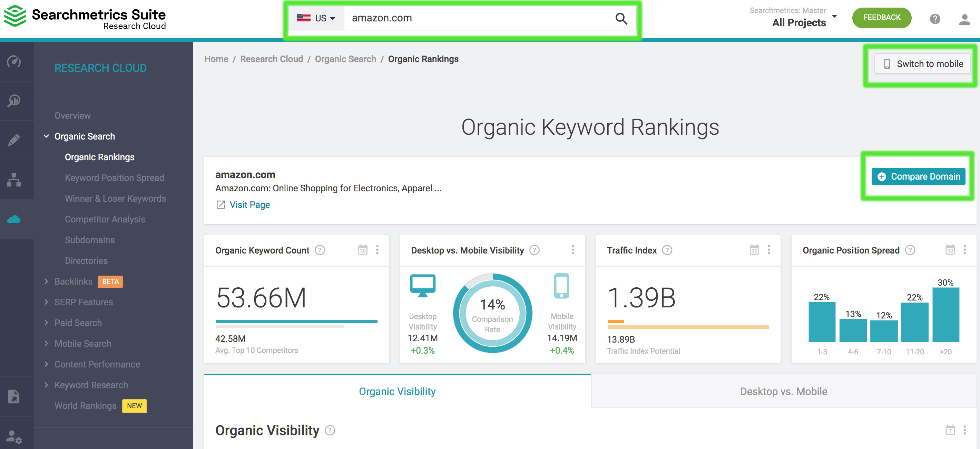Click the Compare Domain button

click(918, 177)
